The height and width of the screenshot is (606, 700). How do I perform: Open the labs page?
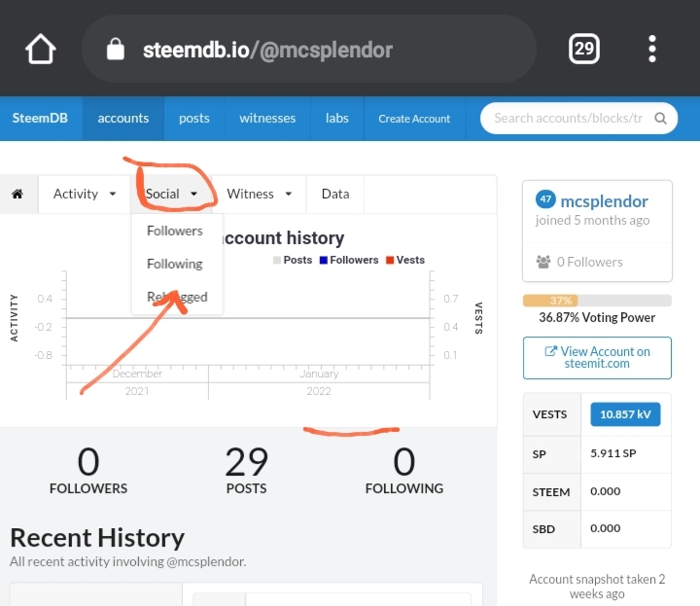click(337, 119)
